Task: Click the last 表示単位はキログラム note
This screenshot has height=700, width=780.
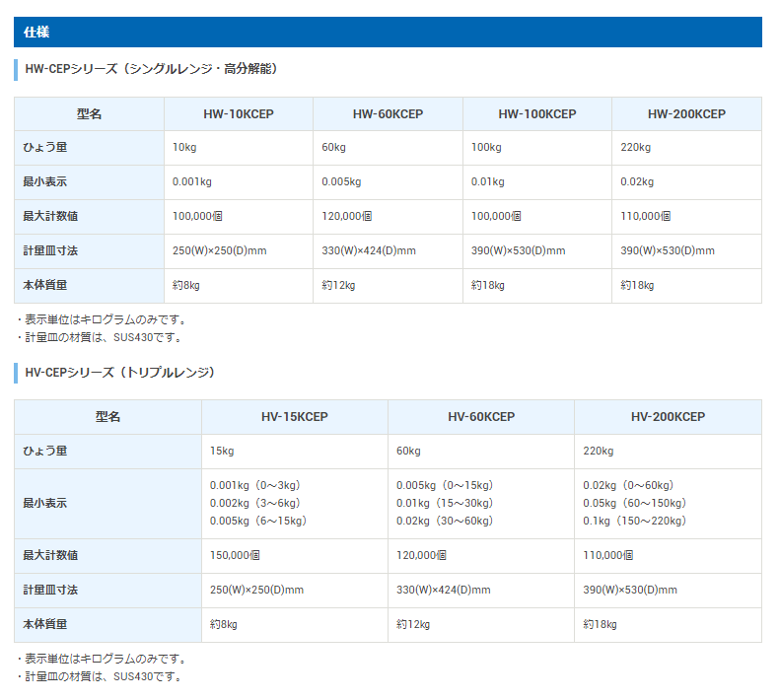Action: click(103, 659)
